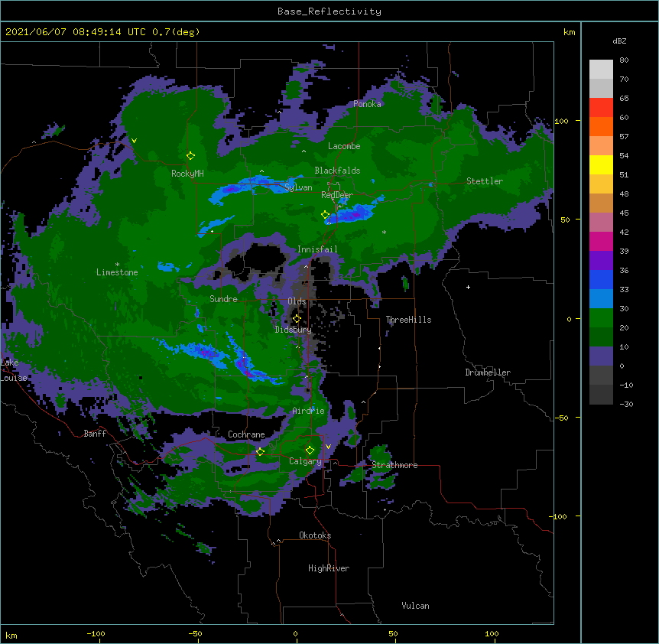Image resolution: width=659 pixels, height=644 pixels.
Task: Click the ThreeHills label
Action: 408,320
